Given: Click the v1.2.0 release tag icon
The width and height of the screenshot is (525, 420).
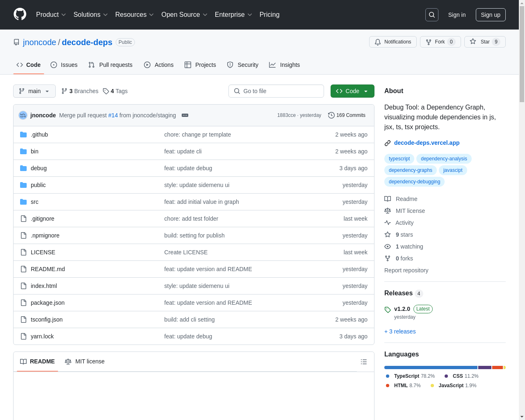Looking at the screenshot, I should click(388, 310).
